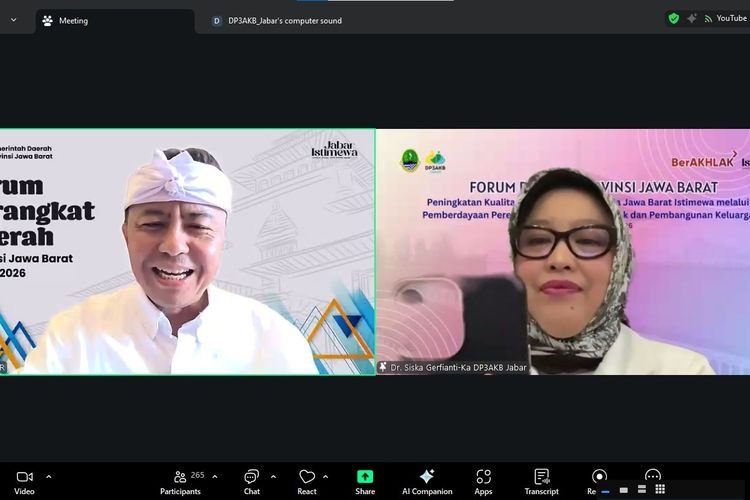Open the Apps menu
The width and height of the screenshot is (750, 500).
tap(483, 482)
